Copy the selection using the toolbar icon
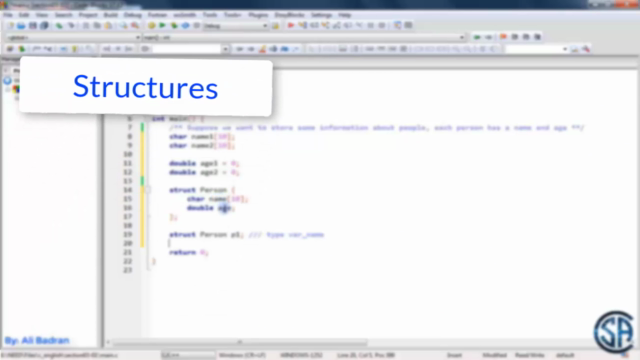640x360 pixels. 97,26
